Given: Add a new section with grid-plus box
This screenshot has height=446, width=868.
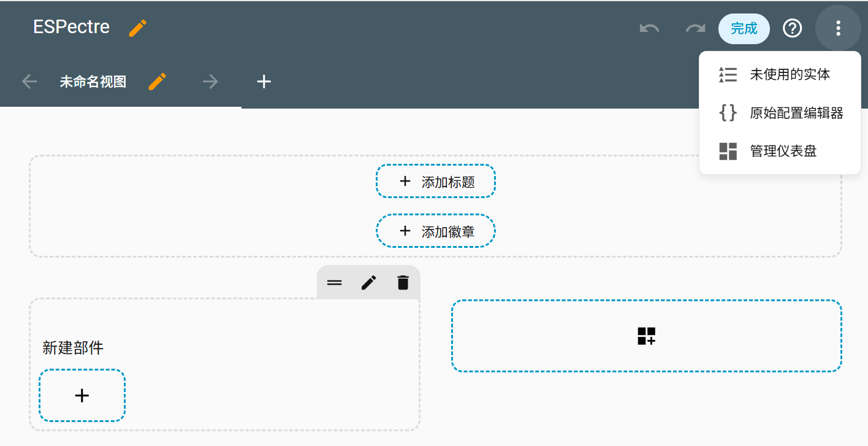Looking at the screenshot, I should point(647,336).
